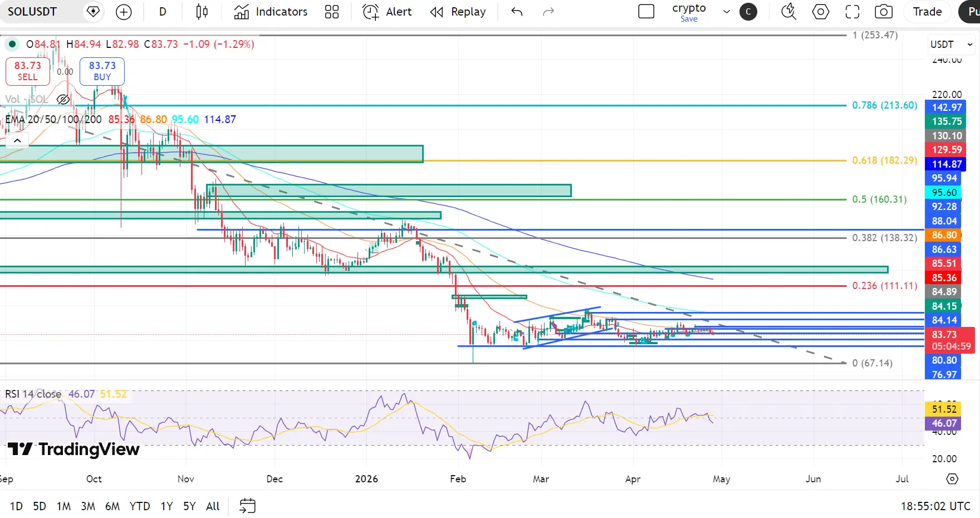Viewport: 980px width, 518px height.
Task: Select the EMA 20/50/100/200 indicator legend
Action: point(53,119)
